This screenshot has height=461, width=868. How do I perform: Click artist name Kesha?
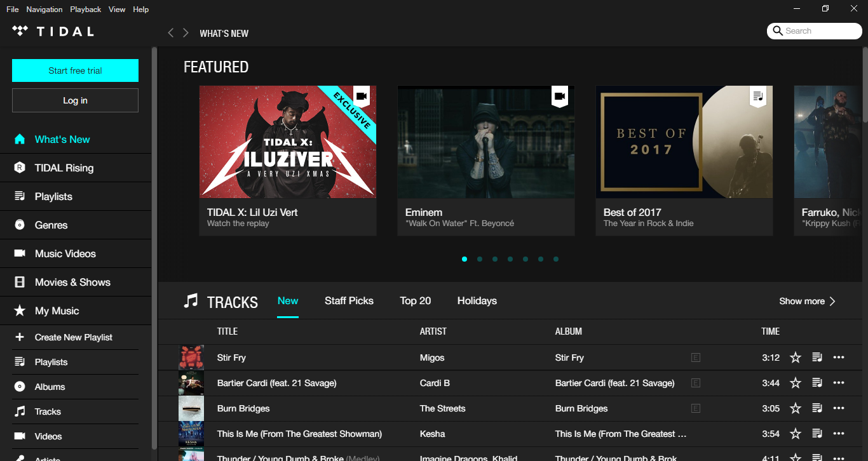click(x=433, y=434)
